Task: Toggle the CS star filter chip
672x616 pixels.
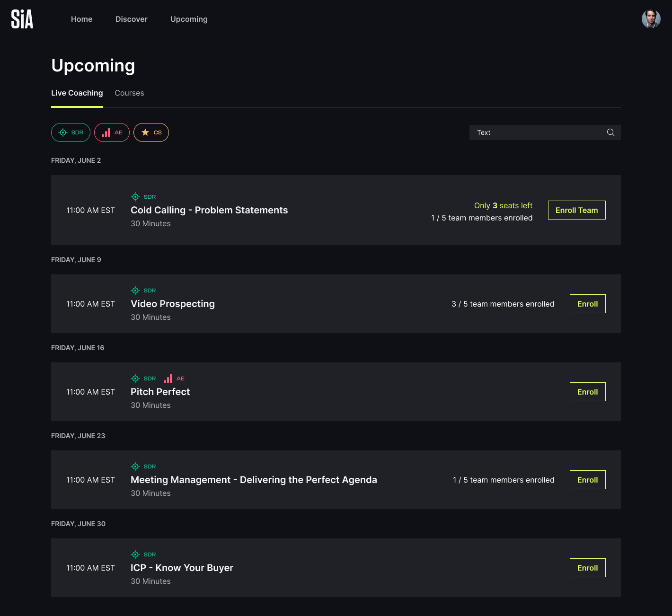Action: (151, 132)
